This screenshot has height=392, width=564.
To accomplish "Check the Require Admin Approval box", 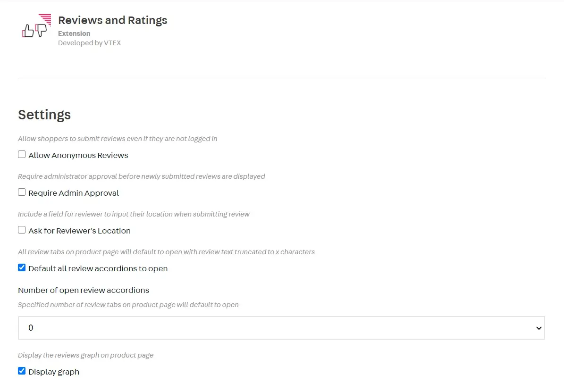I will 22,192.
